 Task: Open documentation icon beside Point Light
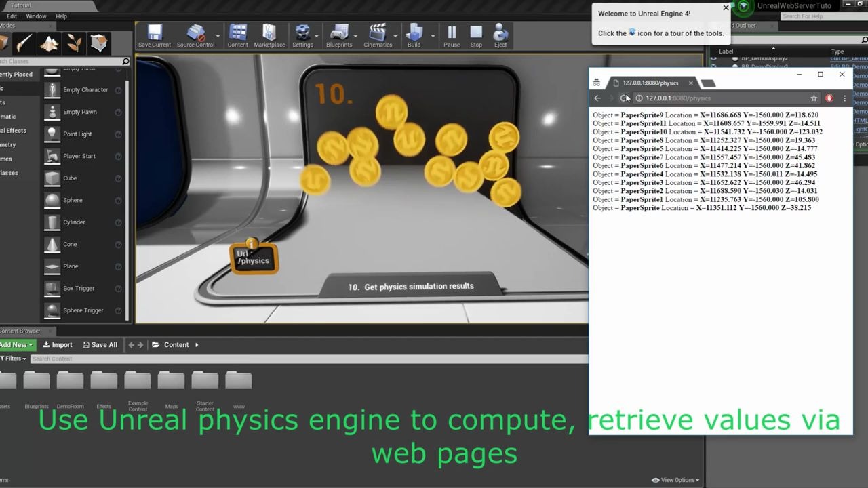click(x=118, y=134)
